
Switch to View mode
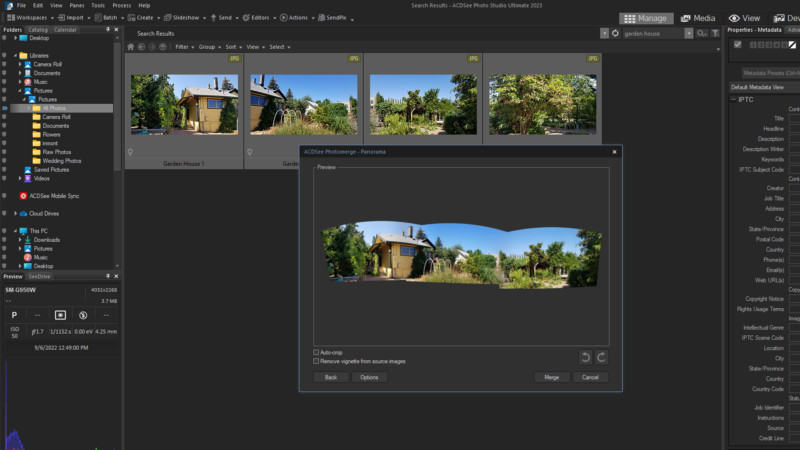[744, 18]
